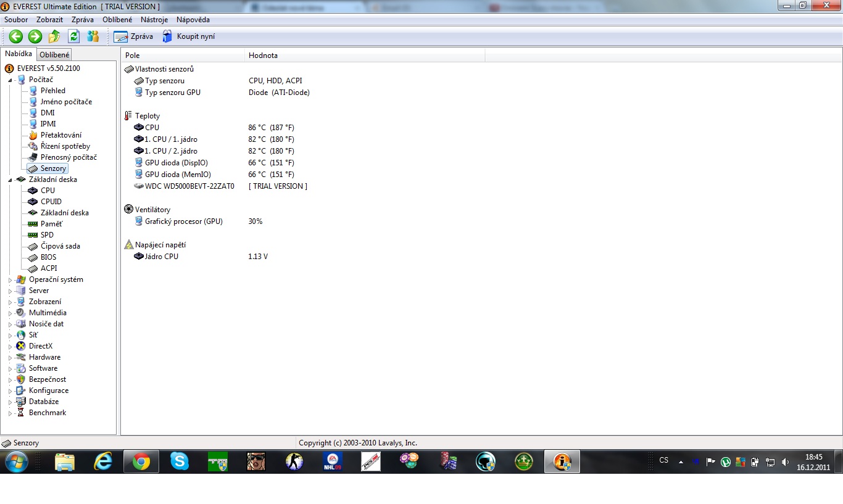The height and width of the screenshot is (504, 843).
Task: Select Jméno počítače in the tree
Action: [x=66, y=102]
